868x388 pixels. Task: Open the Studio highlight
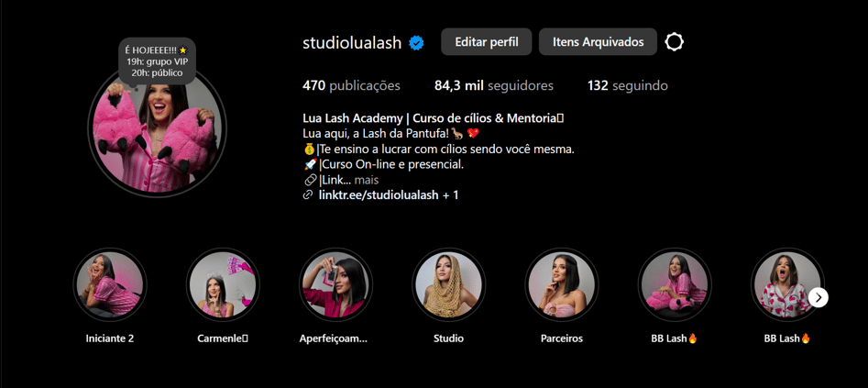(448, 283)
